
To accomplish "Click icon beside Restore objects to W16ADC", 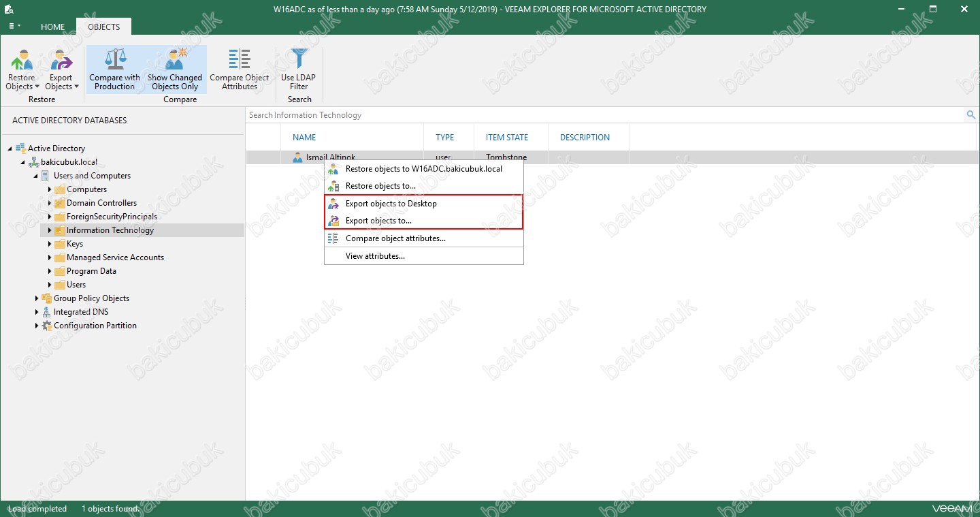I will tap(333, 169).
